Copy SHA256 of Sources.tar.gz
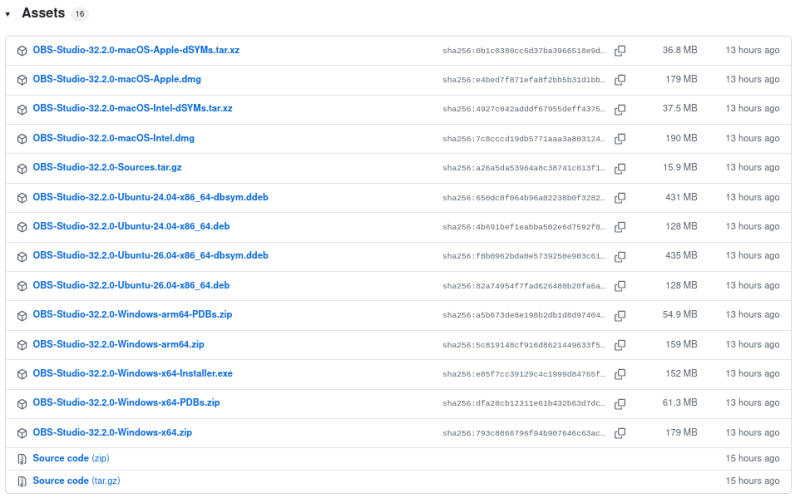800x503 pixels. pyautogui.click(x=620, y=168)
